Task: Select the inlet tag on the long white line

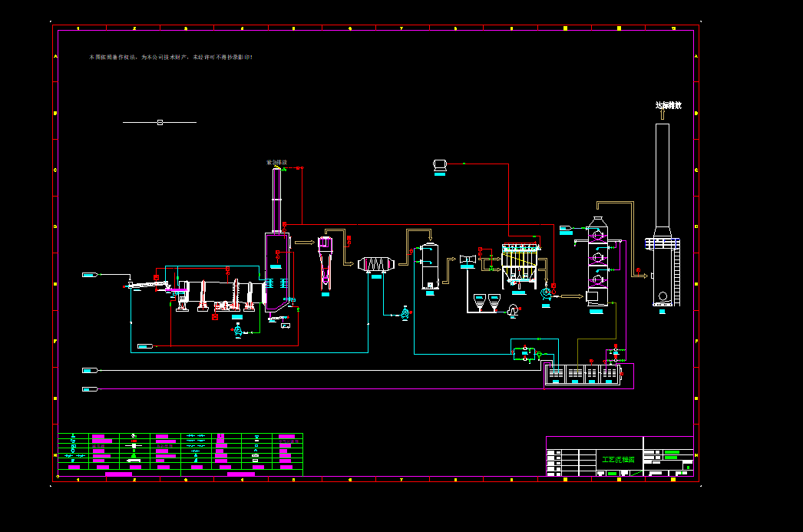Action: click(x=90, y=370)
